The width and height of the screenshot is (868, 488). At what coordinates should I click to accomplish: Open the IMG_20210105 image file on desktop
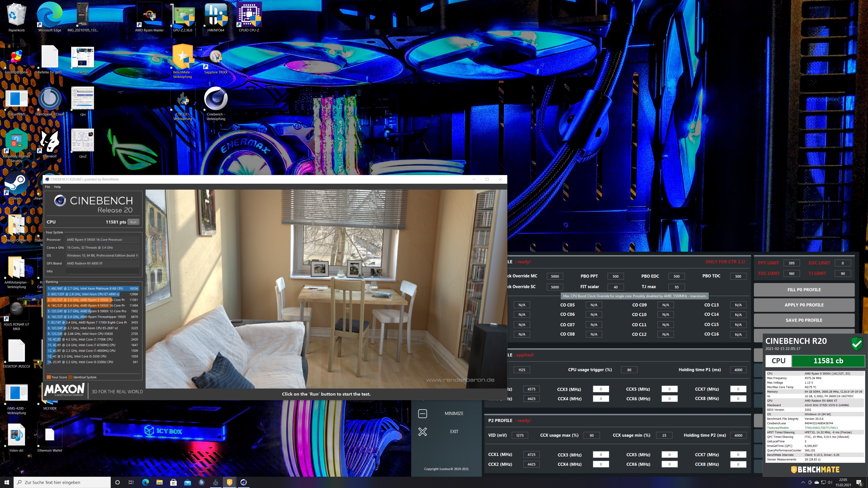83,17
